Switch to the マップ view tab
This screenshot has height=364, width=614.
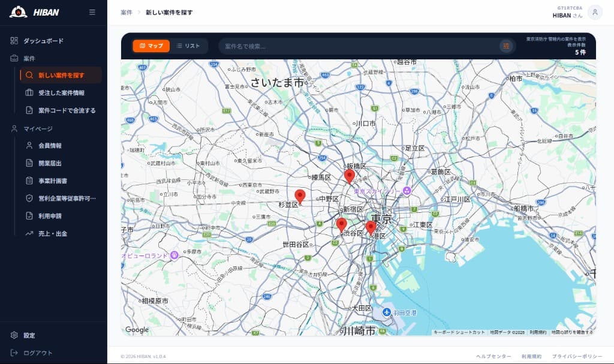pyautogui.click(x=151, y=46)
